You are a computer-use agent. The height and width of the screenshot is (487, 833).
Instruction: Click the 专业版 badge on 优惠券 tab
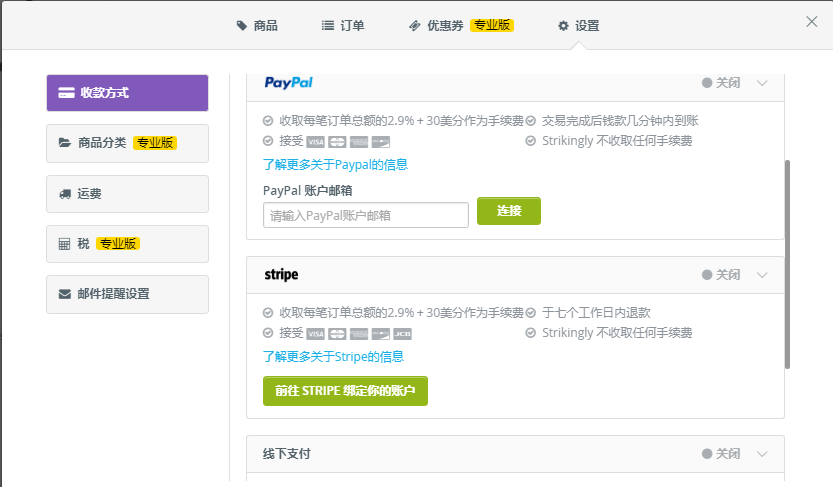(x=492, y=25)
